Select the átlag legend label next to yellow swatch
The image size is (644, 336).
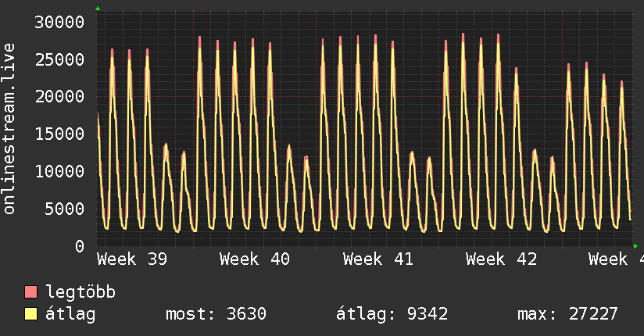70,314
